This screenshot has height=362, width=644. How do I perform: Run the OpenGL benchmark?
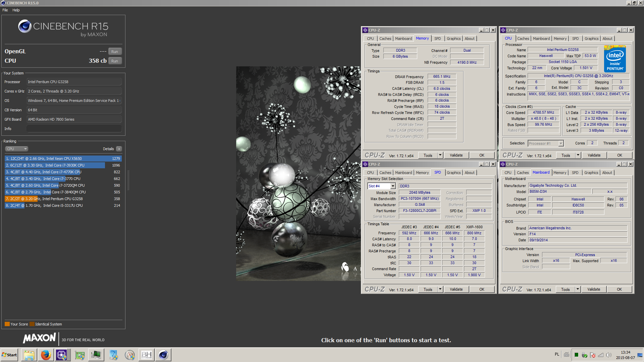coord(115,52)
